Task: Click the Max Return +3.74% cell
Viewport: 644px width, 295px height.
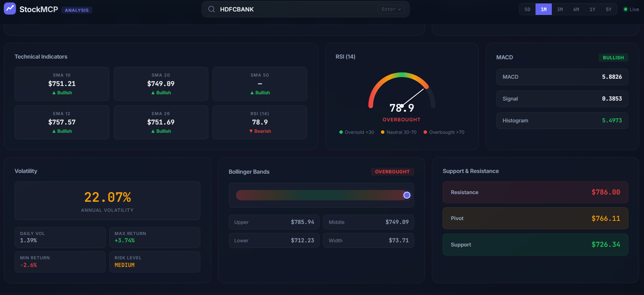Action: click(155, 237)
